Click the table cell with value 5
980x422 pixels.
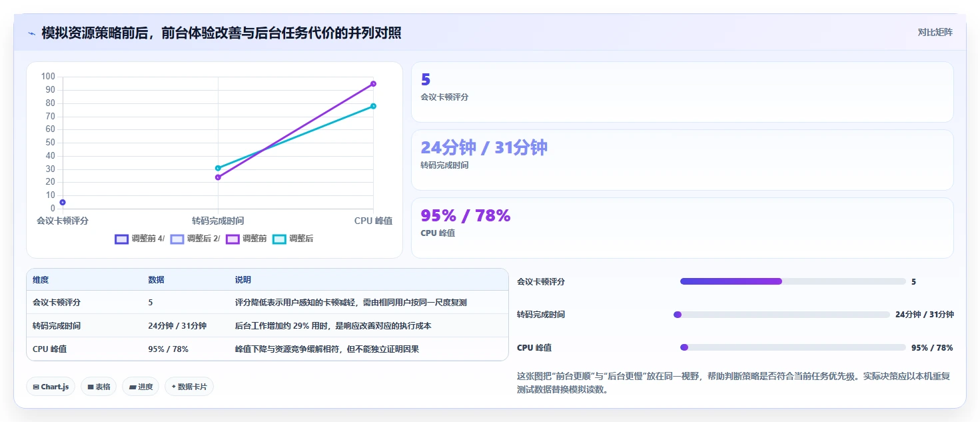point(151,302)
